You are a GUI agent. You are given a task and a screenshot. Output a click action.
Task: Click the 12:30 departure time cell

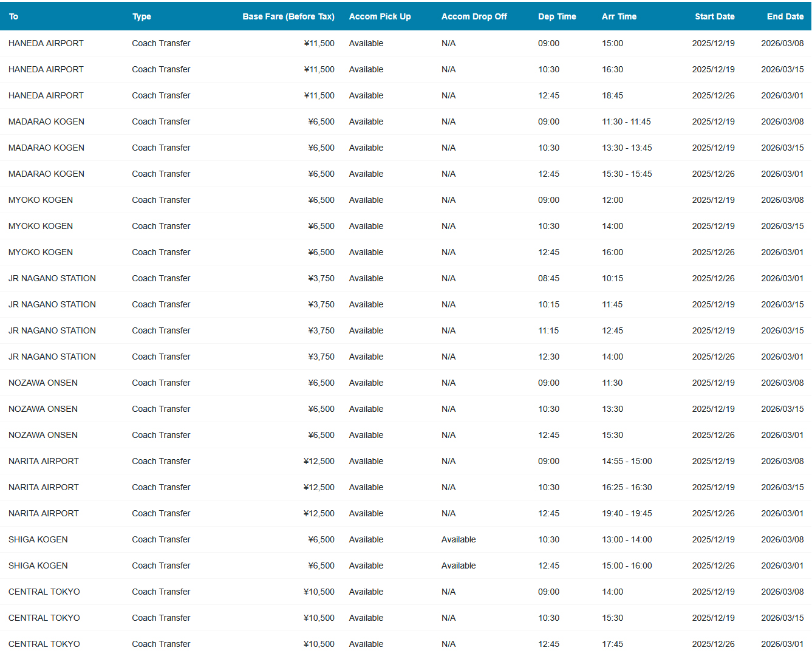click(x=548, y=357)
